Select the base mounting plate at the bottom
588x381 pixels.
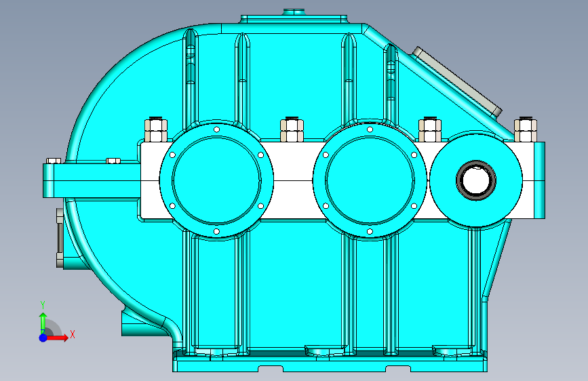click(x=330, y=364)
